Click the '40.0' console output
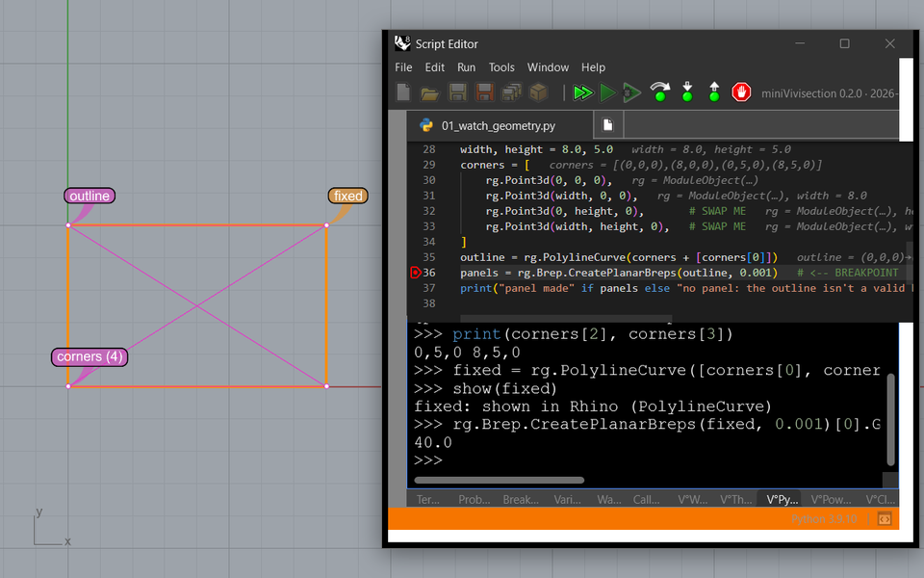The image size is (924, 578). click(433, 442)
